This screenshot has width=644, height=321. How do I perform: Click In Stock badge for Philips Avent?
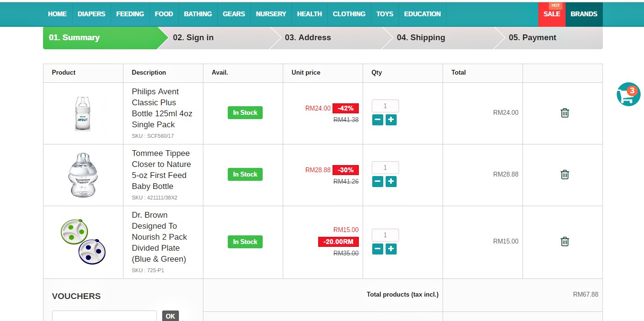pos(245,113)
